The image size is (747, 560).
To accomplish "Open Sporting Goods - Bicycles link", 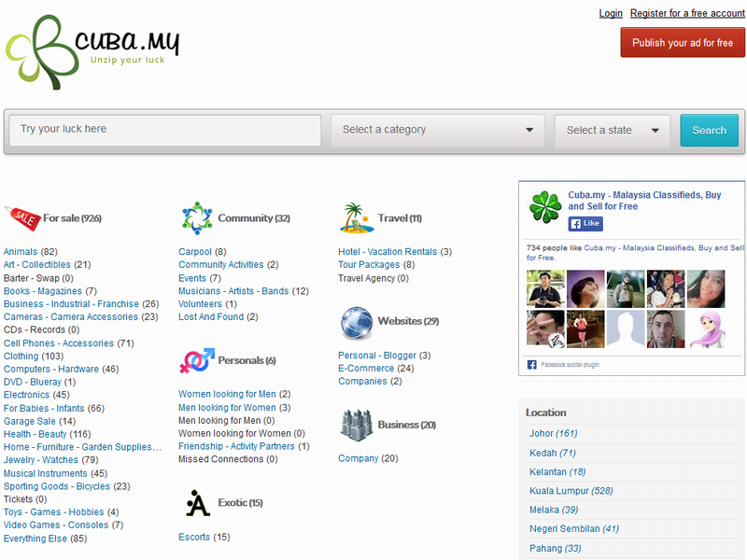I will pyautogui.click(x=57, y=486).
